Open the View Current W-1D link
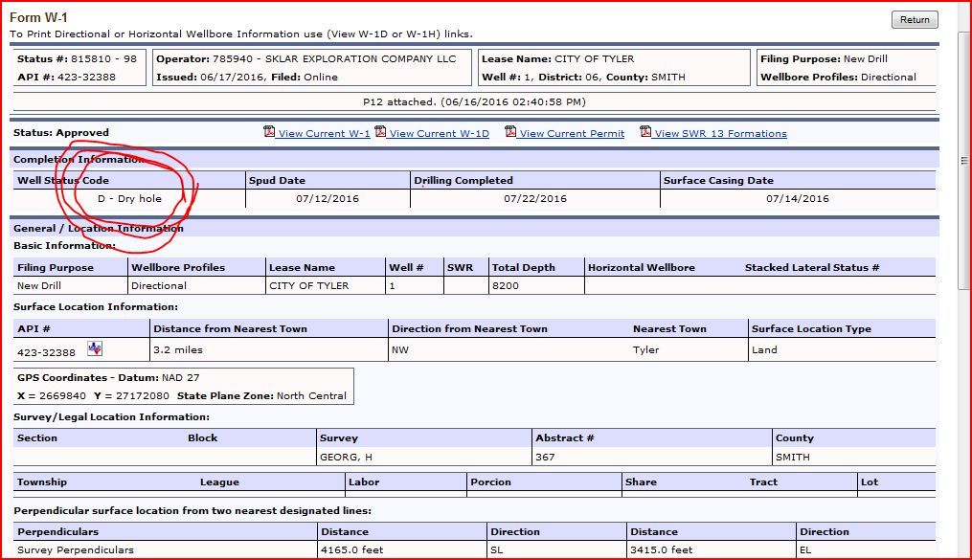Image resolution: width=972 pixels, height=560 pixels. click(x=439, y=133)
